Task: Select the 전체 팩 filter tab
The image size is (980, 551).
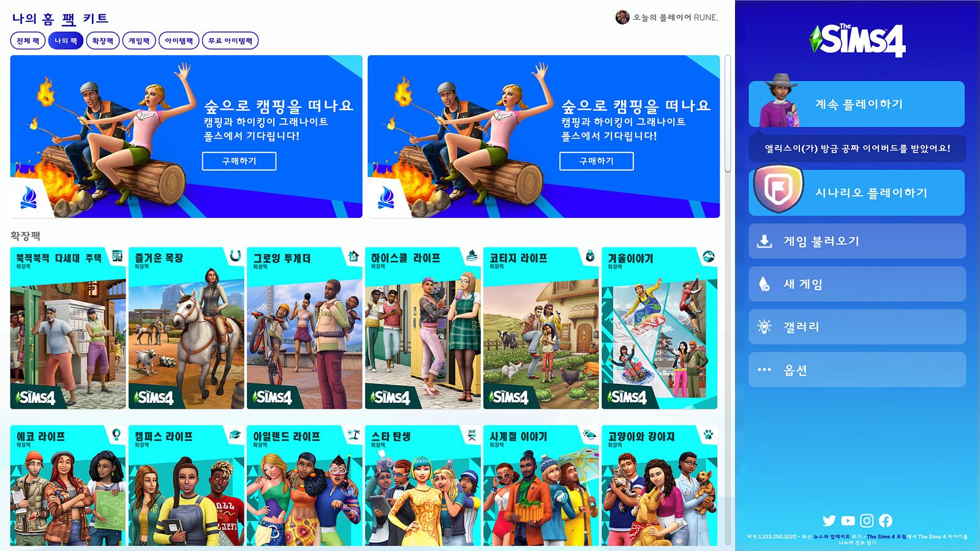Action: [28, 40]
